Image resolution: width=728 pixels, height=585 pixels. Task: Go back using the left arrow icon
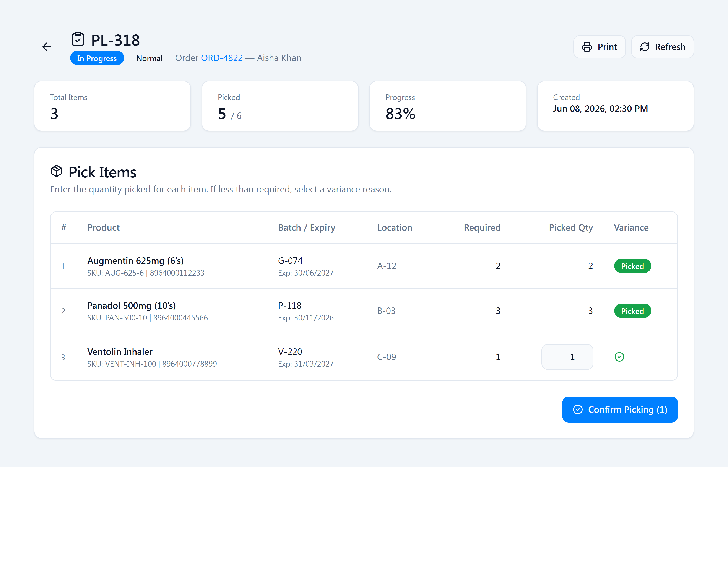(x=47, y=47)
